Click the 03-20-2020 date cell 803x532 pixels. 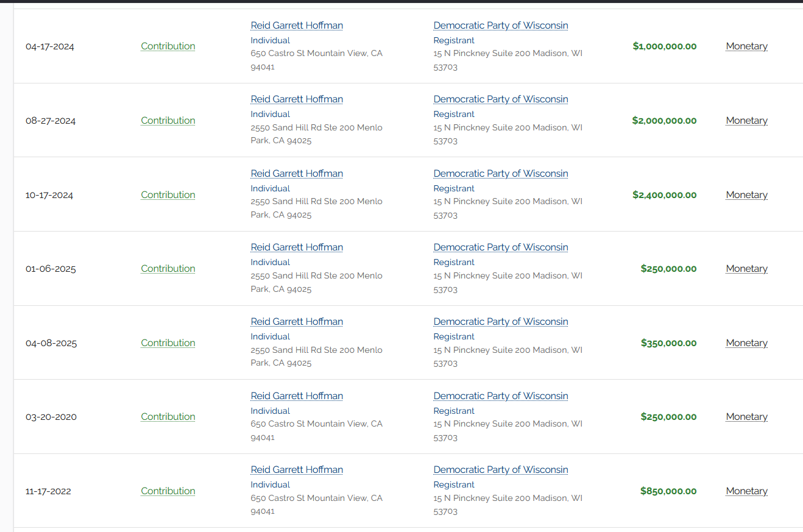point(51,417)
